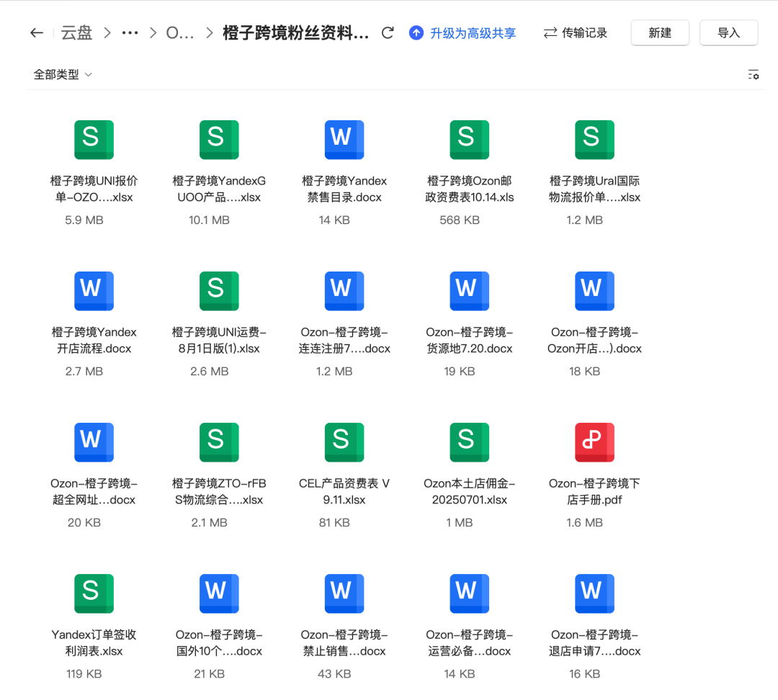Select file name 橙子跨境Yandex开店流程.docx
The height and width of the screenshot is (700, 778).
point(94,341)
